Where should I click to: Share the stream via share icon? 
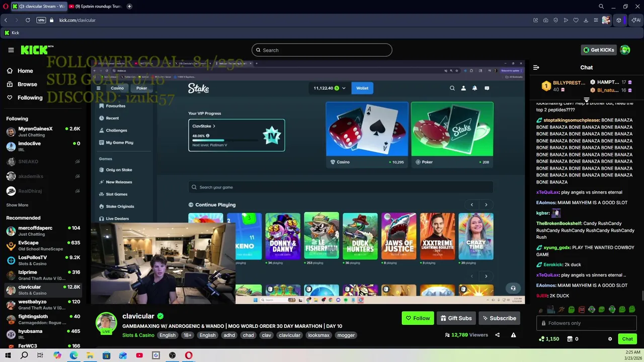coord(497,335)
